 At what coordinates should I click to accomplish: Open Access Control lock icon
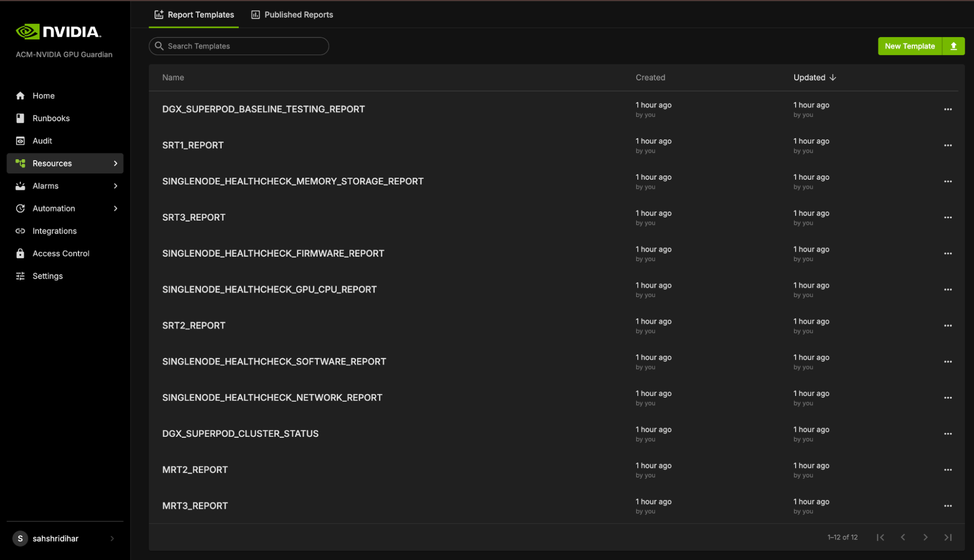pos(20,253)
